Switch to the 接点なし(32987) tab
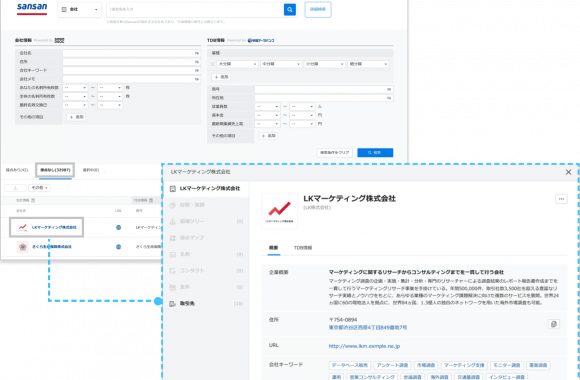The height and width of the screenshot is (380, 580). click(55, 170)
